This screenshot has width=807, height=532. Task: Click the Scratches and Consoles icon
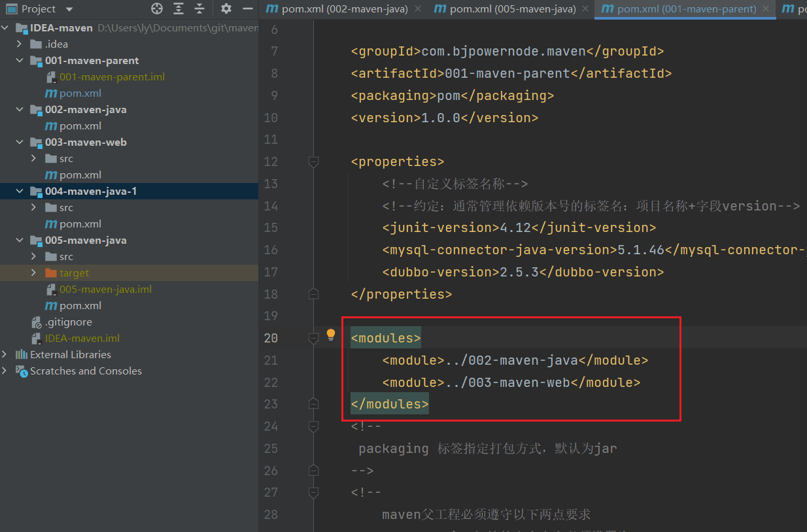pos(22,371)
